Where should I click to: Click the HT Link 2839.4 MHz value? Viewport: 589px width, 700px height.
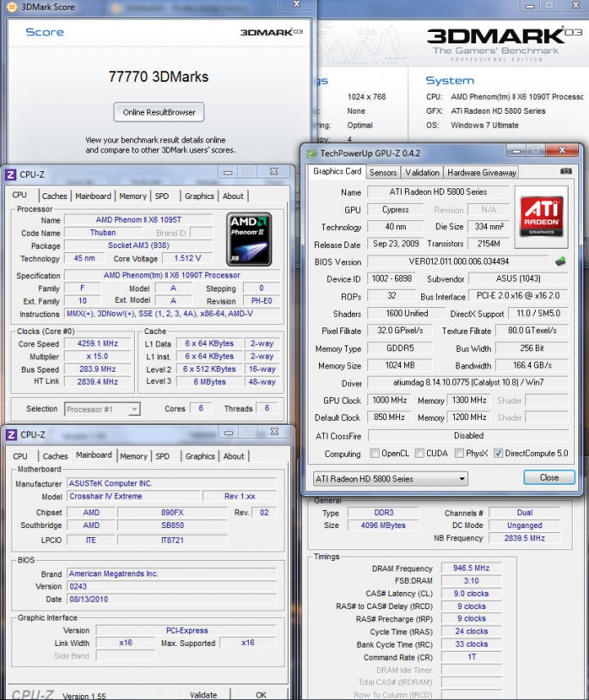coord(97,382)
